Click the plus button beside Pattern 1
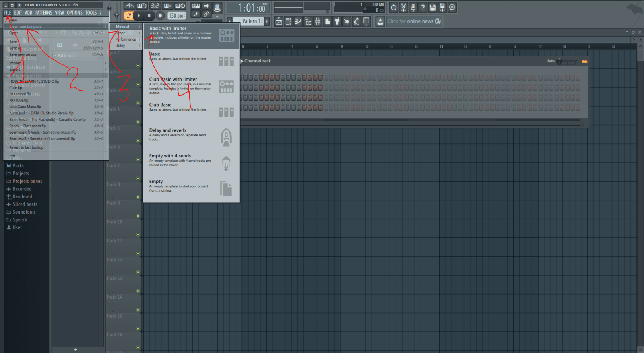 tap(267, 21)
